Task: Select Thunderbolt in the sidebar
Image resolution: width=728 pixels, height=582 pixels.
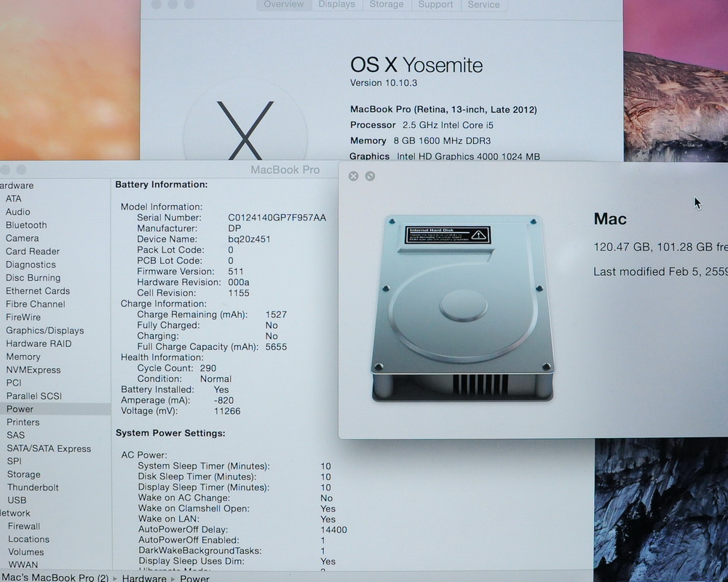Action: tap(33, 487)
